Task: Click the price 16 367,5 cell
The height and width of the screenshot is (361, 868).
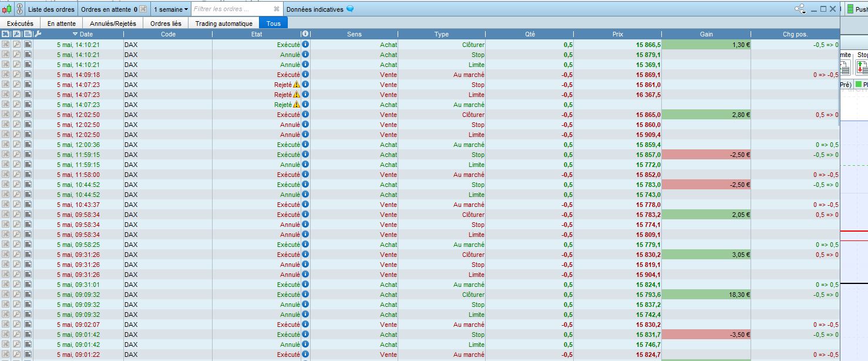Action: [x=618, y=95]
